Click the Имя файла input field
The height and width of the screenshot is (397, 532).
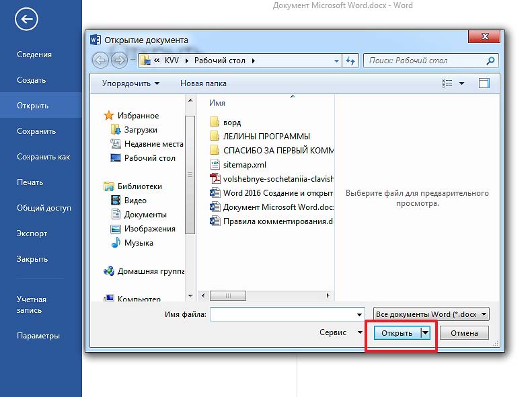click(x=283, y=314)
